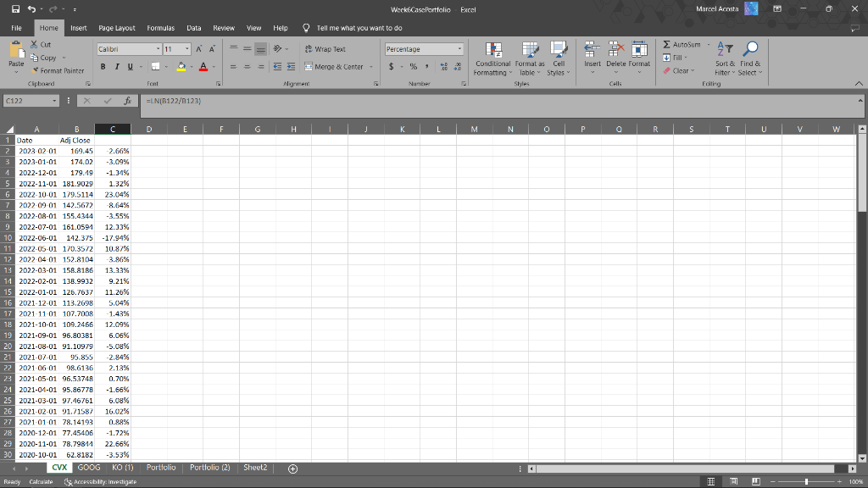Click the zoom slider handle
Image resolution: width=868 pixels, height=488 pixels.
(x=806, y=482)
